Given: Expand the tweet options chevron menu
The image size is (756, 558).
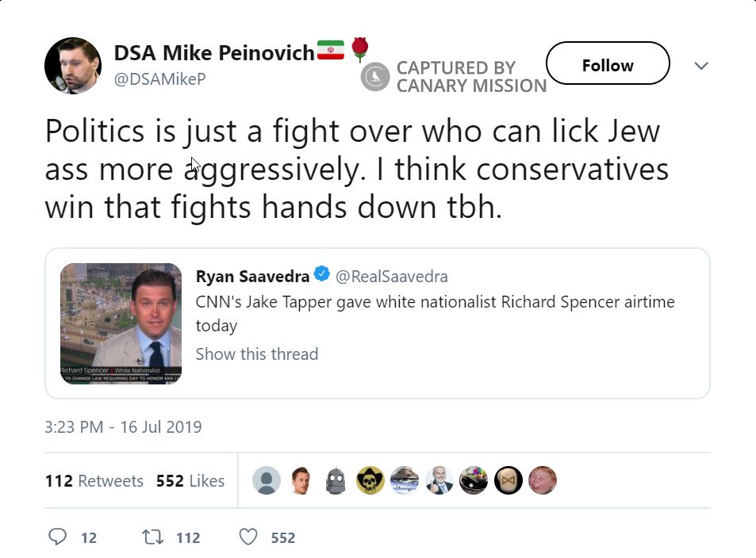Looking at the screenshot, I should tap(700, 66).
